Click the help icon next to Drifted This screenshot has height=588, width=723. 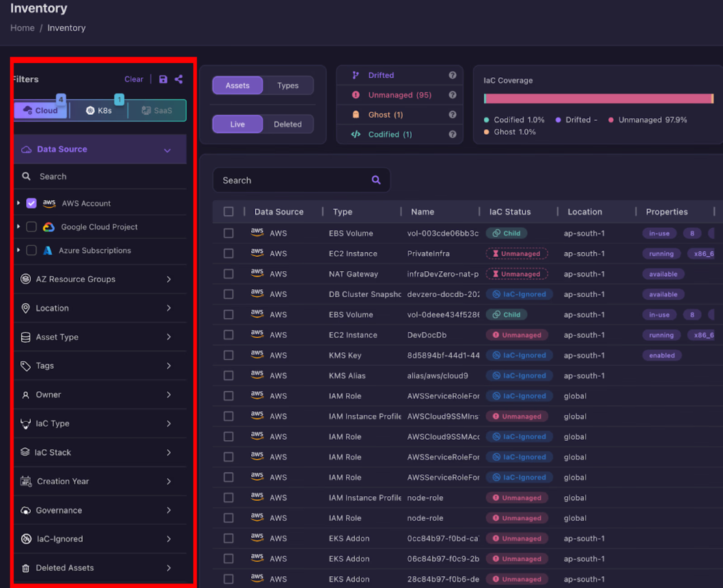click(x=452, y=75)
